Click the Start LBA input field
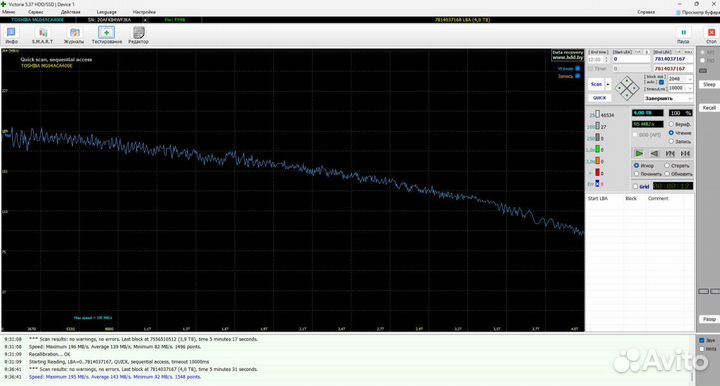 (631, 59)
